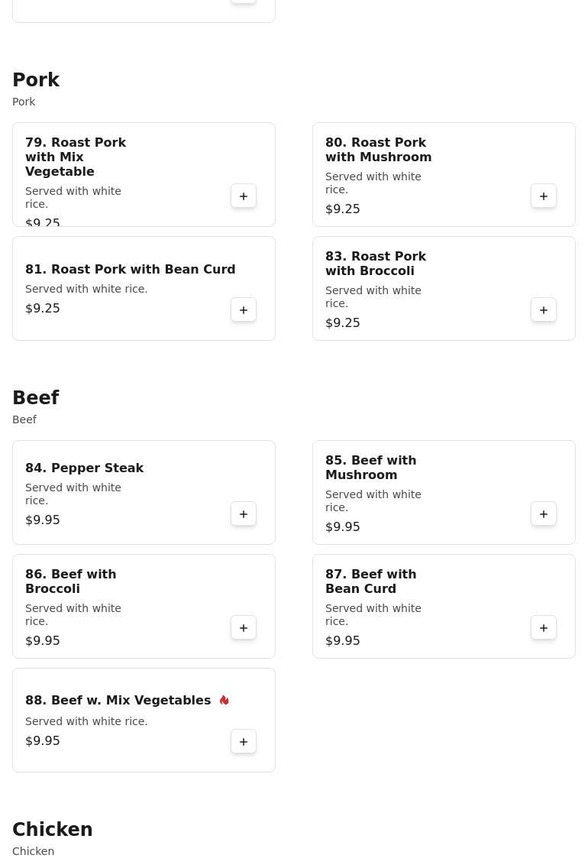Click the Chicken section heading
The height and width of the screenshot is (868, 588).
tap(52, 830)
